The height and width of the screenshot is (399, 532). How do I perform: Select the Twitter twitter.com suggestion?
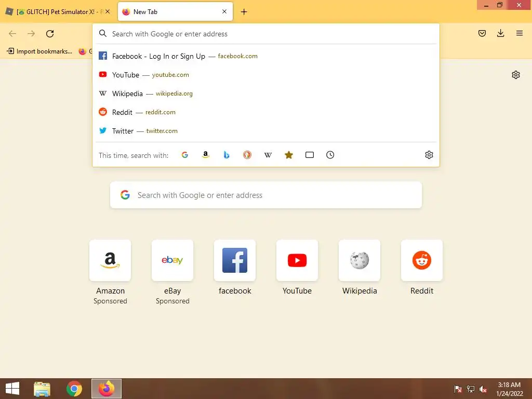[x=265, y=130]
